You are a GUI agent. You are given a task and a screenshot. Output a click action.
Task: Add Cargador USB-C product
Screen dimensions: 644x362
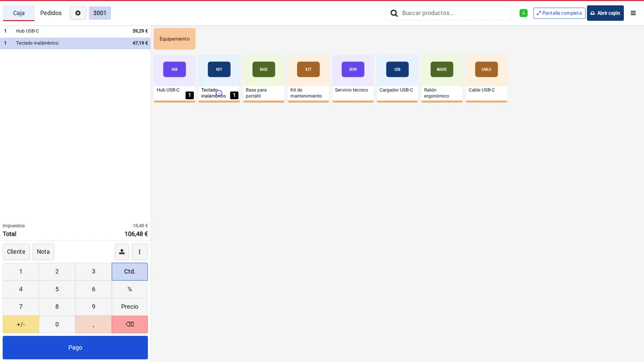pos(397,78)
